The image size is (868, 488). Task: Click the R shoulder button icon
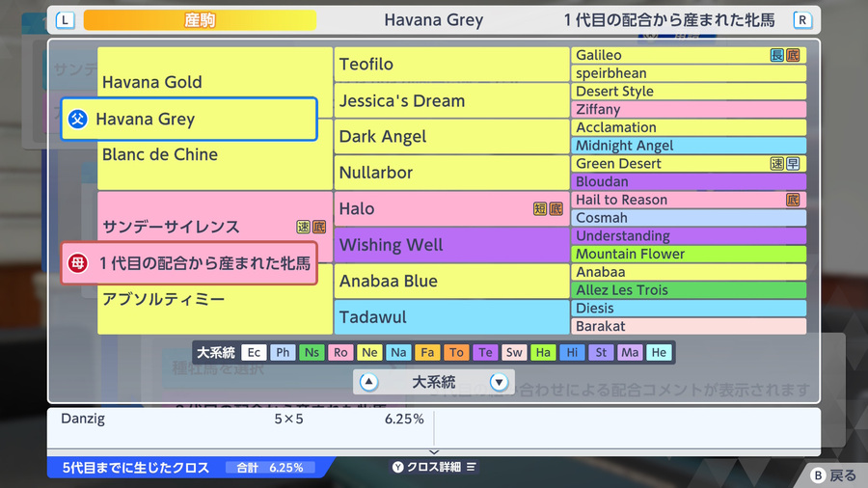[802, 20]
